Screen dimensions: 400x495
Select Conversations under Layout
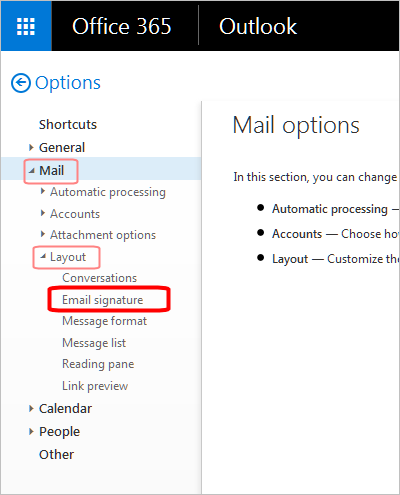(x=99, y=278)
